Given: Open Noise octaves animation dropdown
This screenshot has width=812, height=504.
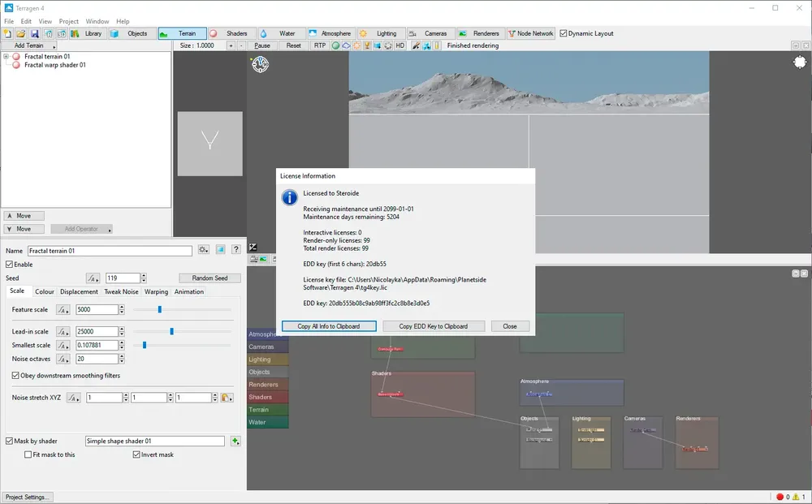Looking at the screenshot, I should [x=63, y=359].
